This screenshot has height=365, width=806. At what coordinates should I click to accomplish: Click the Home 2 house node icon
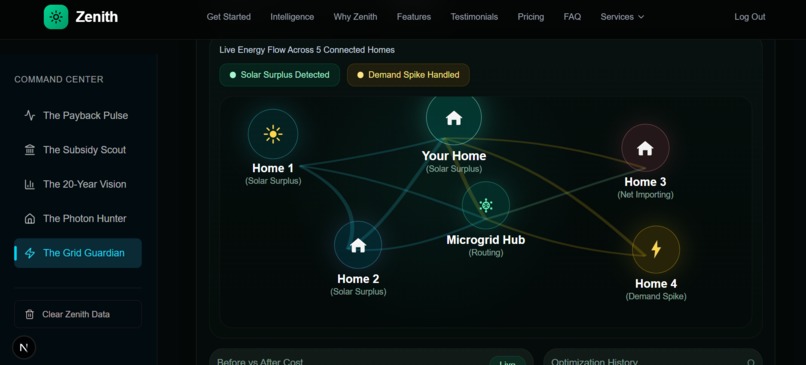tap(358, 245)
